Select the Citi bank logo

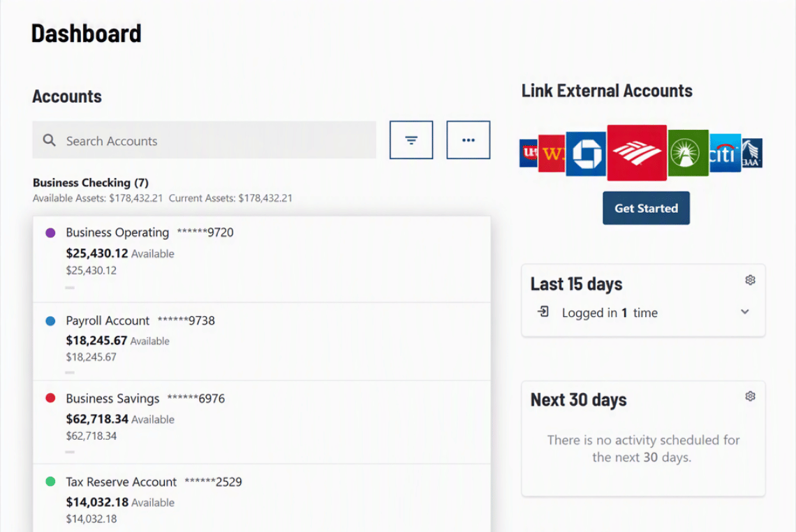(725, 153)
